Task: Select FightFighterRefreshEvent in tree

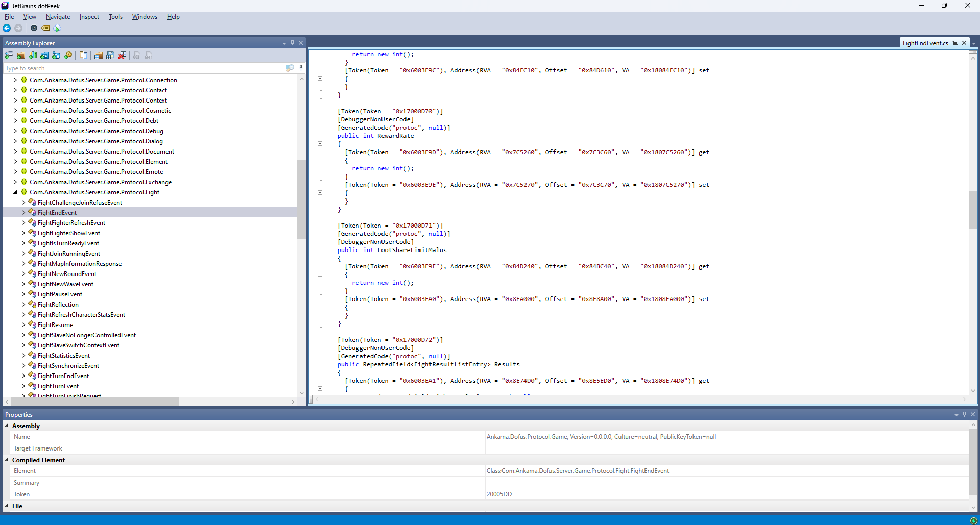Action: point(71,223)
